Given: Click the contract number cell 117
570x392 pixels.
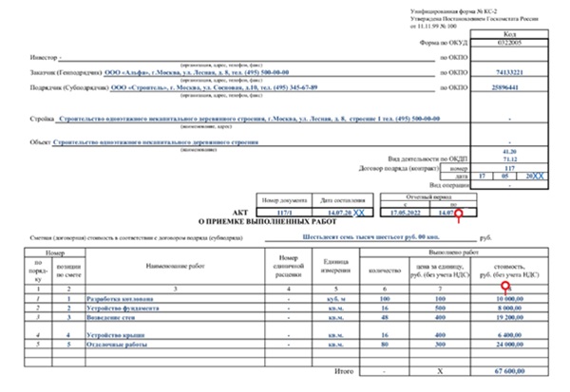Looking at the screenshot, I should point(508,168).
